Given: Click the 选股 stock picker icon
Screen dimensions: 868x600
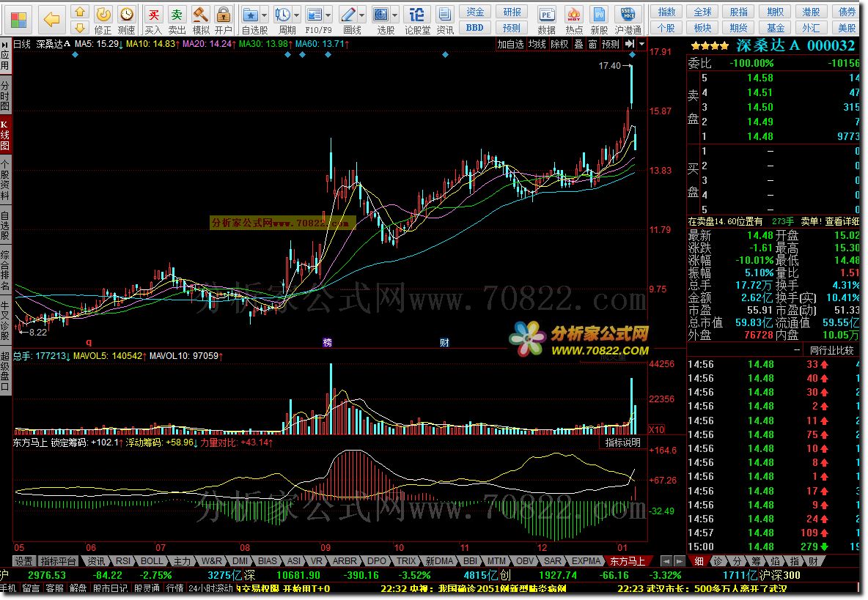Looking at the screenshot, I should click(x=381, y=19).
